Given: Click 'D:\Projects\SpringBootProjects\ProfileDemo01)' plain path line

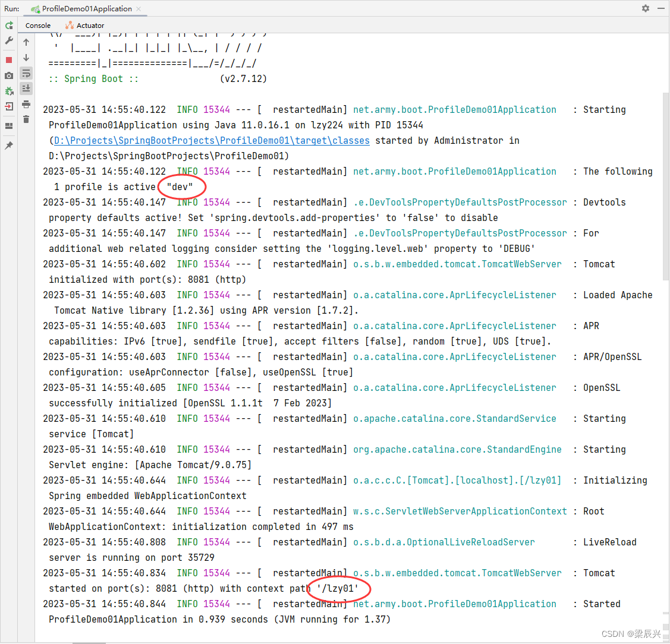Looking at the screenshot, I should (169, 156).
